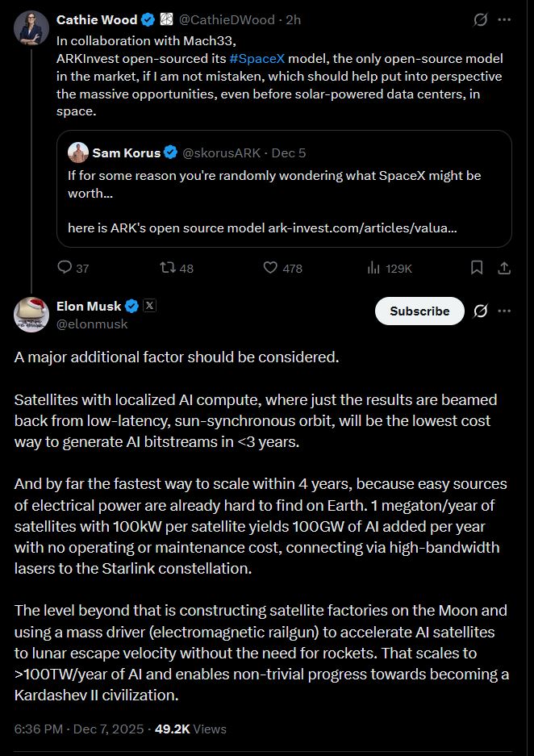Click the share icon on Cathie Wood's post
534x756 pixels.
503,267
